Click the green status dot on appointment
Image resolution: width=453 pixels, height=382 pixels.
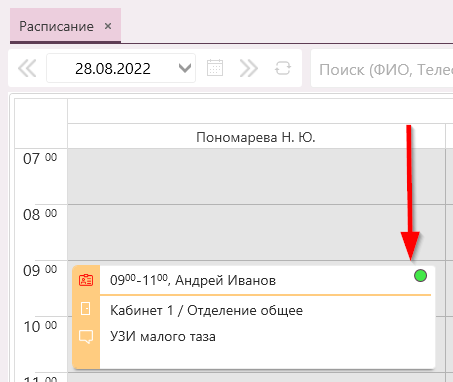pyautogui.click(x=420, y=276)
